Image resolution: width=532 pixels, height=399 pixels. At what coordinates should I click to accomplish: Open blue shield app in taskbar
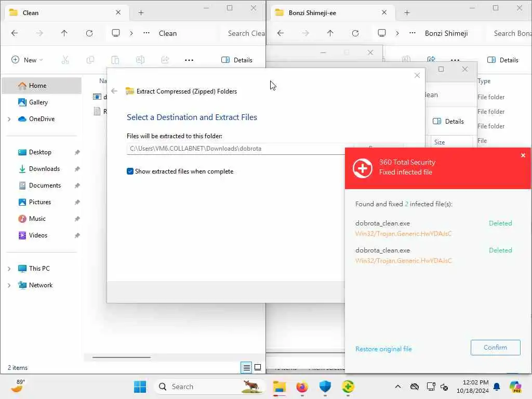[325, 386]
